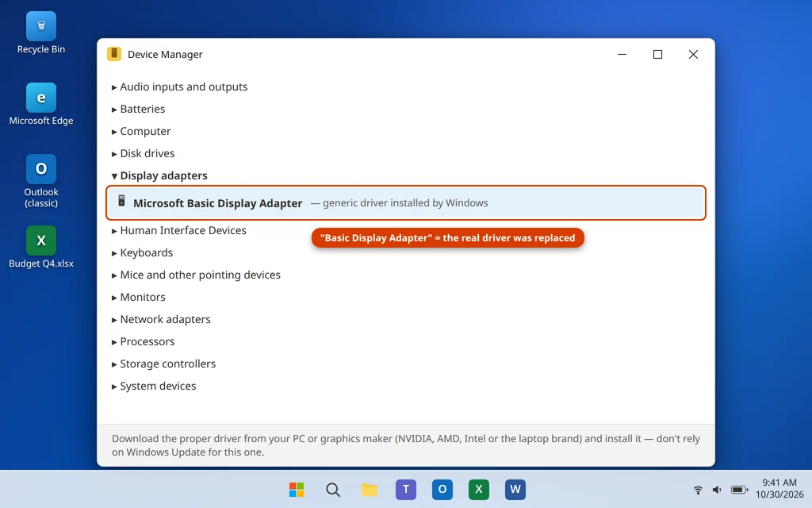Viewport: 812px width, 508px height.
Task: Click the Microsoft Basic Display Adapter device icon
Action: [121, 201]
